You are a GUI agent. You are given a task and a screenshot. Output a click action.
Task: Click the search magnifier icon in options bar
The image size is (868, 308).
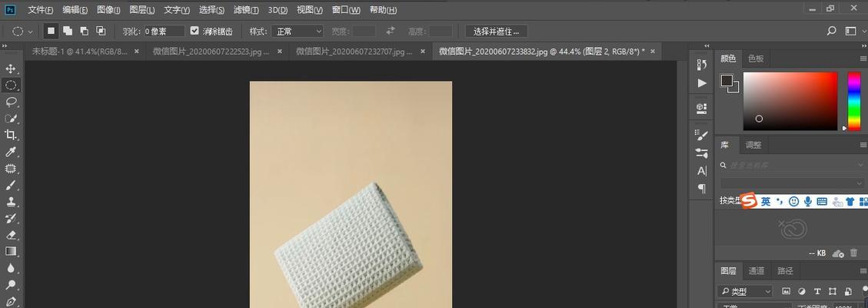(831, 31)
